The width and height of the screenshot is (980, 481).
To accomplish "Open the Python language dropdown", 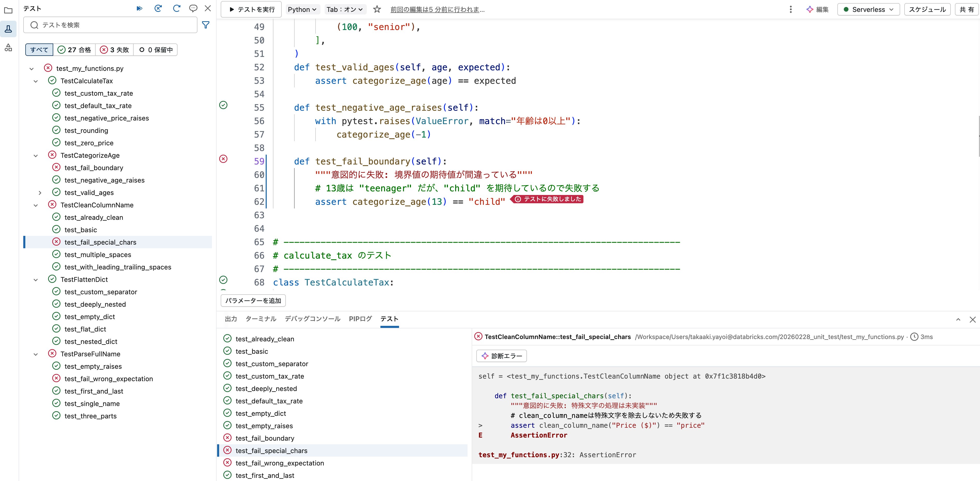I will (x=302, y=10).
